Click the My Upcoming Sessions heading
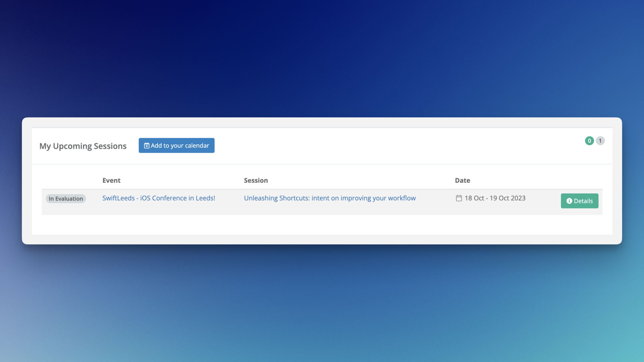 click(83, 146)
